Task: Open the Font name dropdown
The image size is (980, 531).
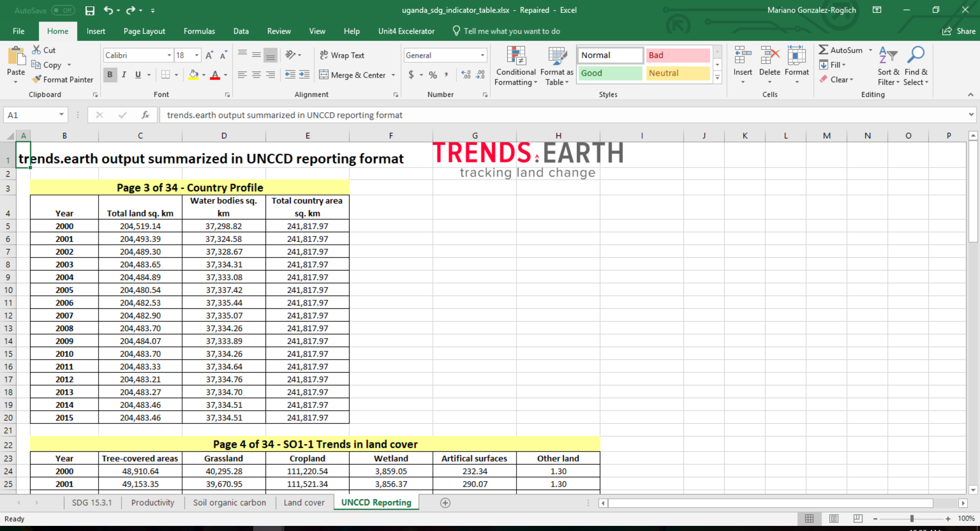Action: (x=168, y=55)
